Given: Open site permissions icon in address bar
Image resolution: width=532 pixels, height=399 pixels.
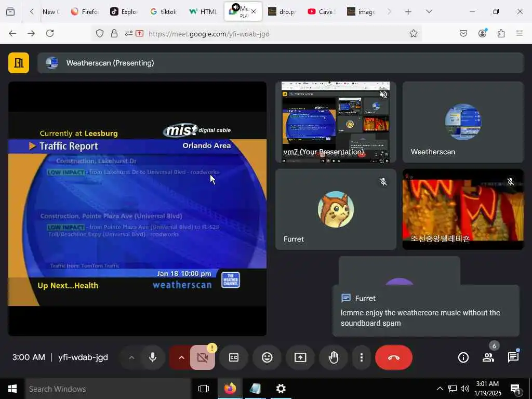Looking at the screenshot, I should pos(129,33).
